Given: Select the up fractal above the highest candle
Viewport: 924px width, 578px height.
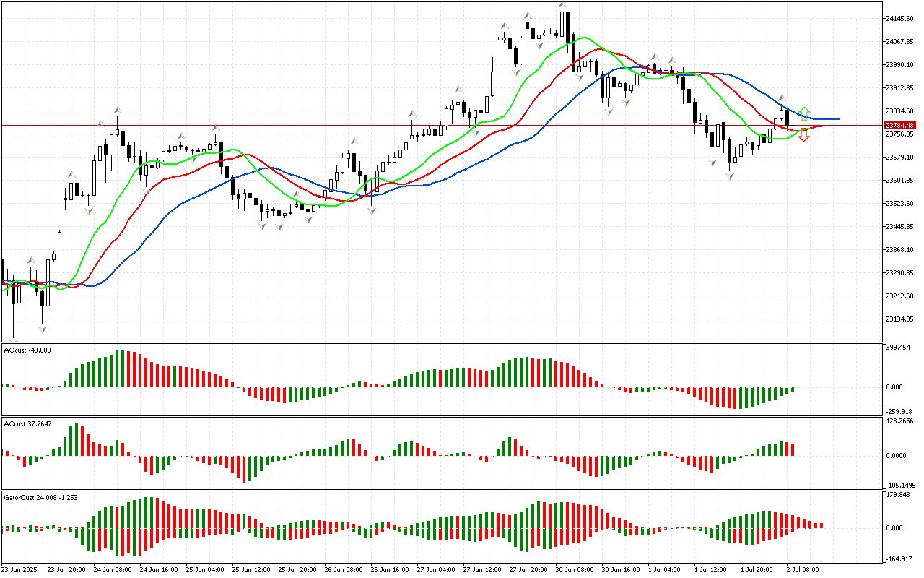Looking at the screenshot, I should click(x=562, y=6).
